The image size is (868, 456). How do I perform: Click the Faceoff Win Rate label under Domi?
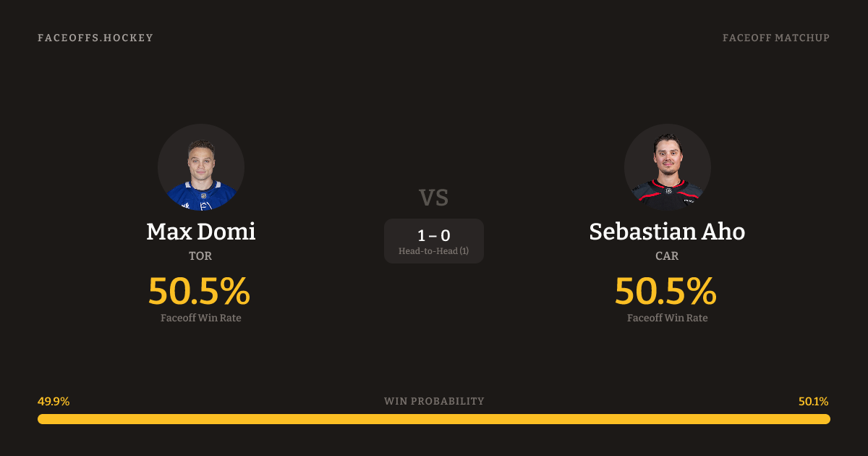click(x=201, y=318)
